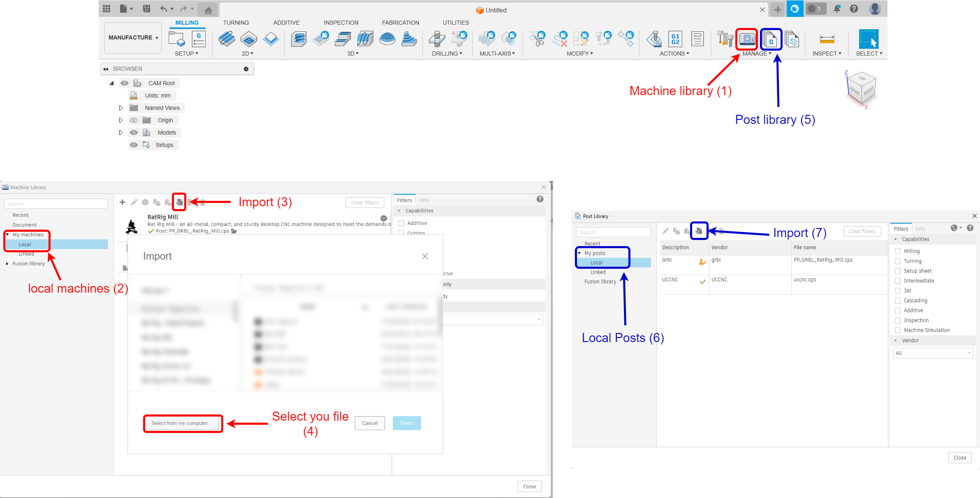Check the Intermediate capability filter
This screenshot has height=498, width=980.
point(898,281)
